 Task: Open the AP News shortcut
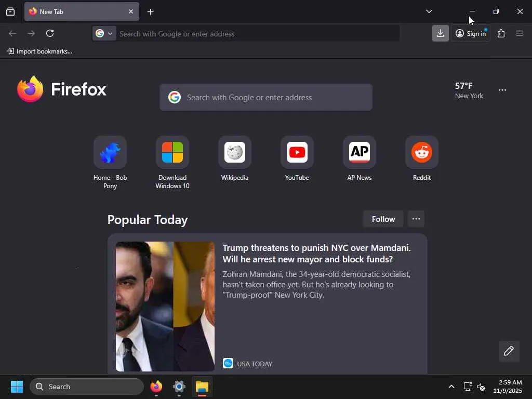tap(360, 159)
